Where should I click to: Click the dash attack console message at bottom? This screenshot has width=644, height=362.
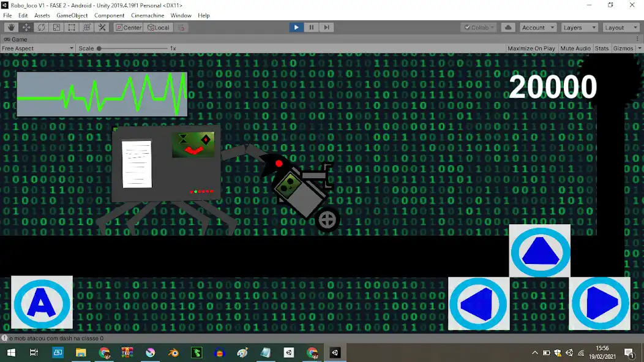pos(55,337)
